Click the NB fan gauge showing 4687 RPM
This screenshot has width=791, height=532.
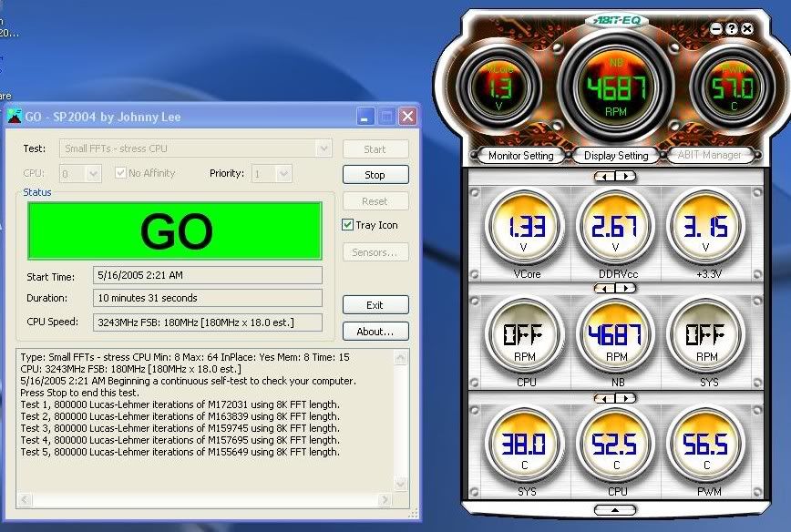tap(615, 335)
